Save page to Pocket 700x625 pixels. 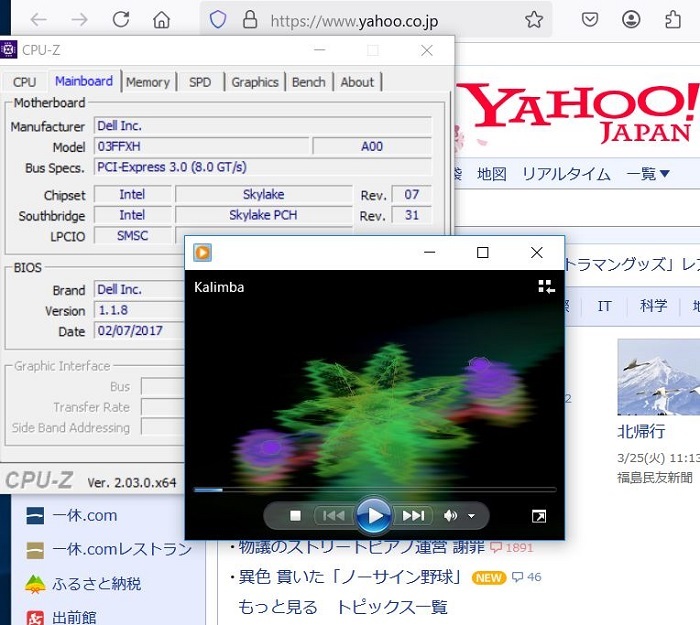coord(590,20)
